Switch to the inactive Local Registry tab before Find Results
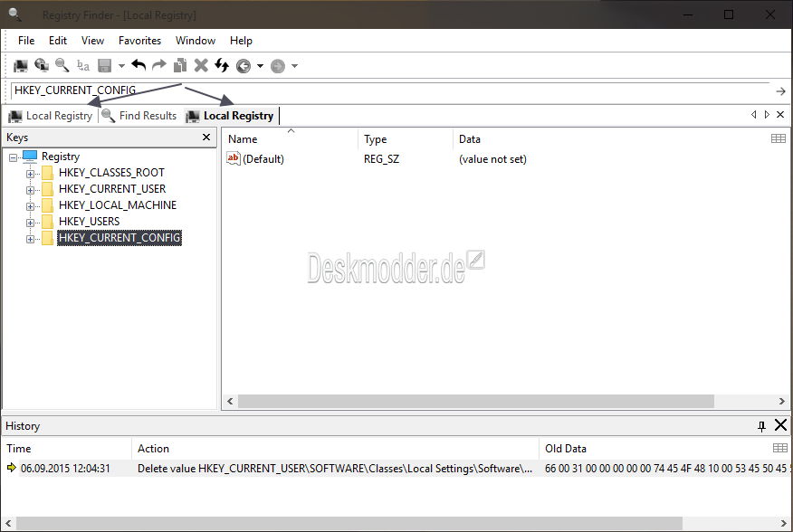The image size is (793, 532). click(51, 116)
